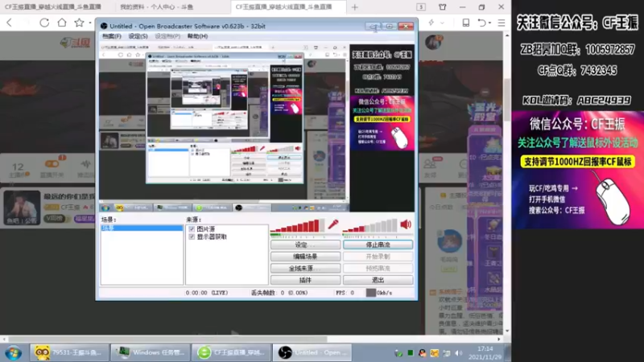Open the browser hamburger main menu
The width and height of the screenshot is (644, 362).
(501, 23)
